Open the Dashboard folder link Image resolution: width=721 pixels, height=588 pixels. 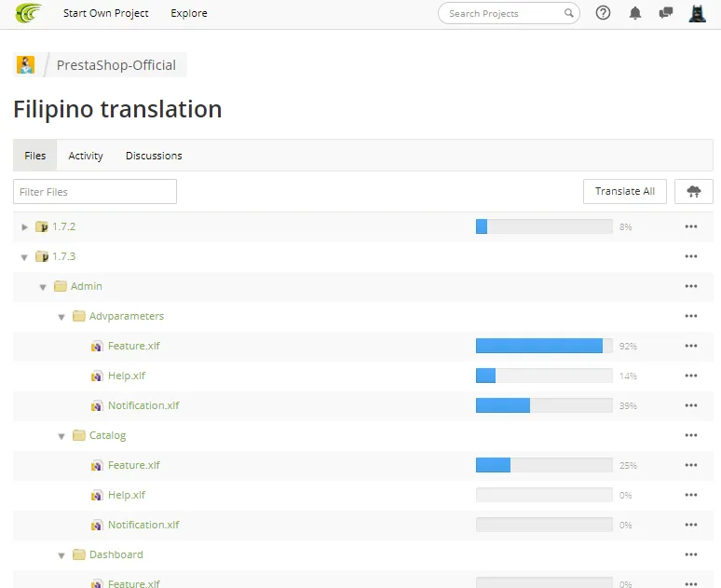[116, 554]
